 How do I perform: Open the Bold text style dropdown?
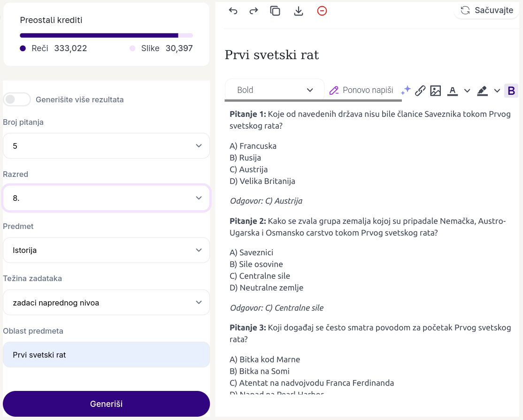pyautogui.click(x=275, y=90)
